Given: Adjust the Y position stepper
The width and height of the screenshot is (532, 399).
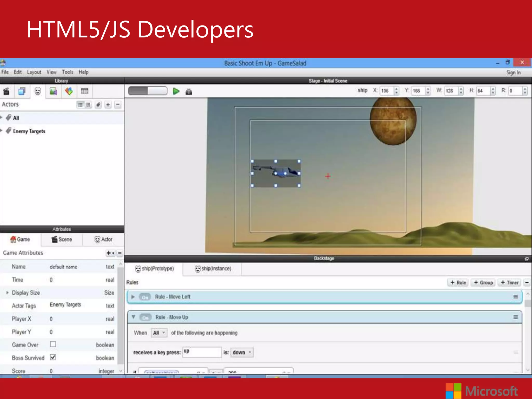Looking at the screenshot, I should coord(428,91).
